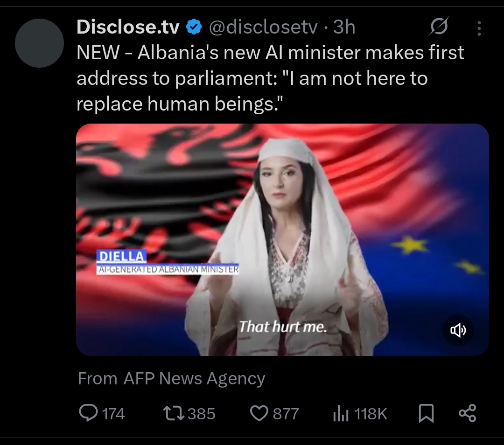Bookmark this post
Image resolution: width=504 pixels, height=445 pixels.
(x=426, y=413)
